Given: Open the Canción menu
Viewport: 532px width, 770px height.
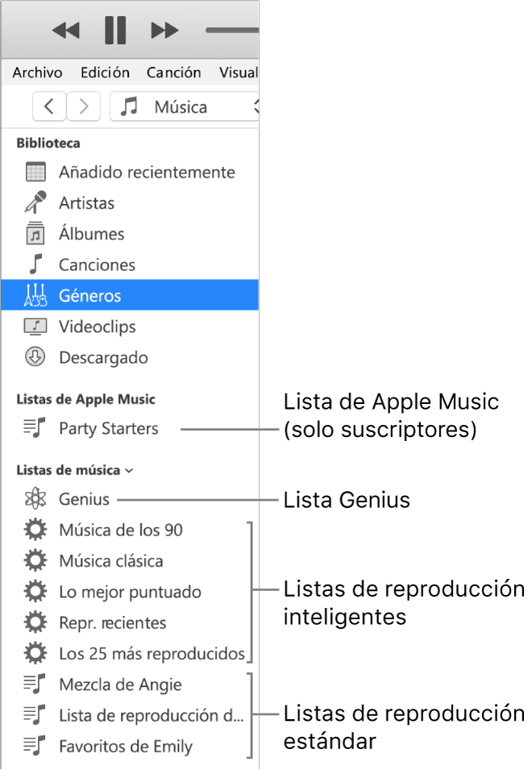Looking at the screenshot, I should [x=173, y=72].
